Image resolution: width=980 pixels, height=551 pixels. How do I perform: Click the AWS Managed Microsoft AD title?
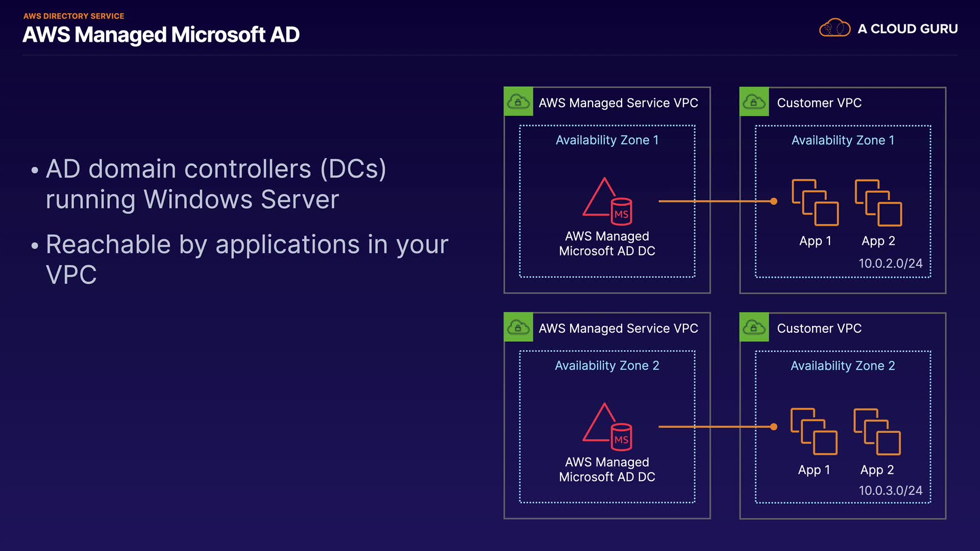point(161,35)
